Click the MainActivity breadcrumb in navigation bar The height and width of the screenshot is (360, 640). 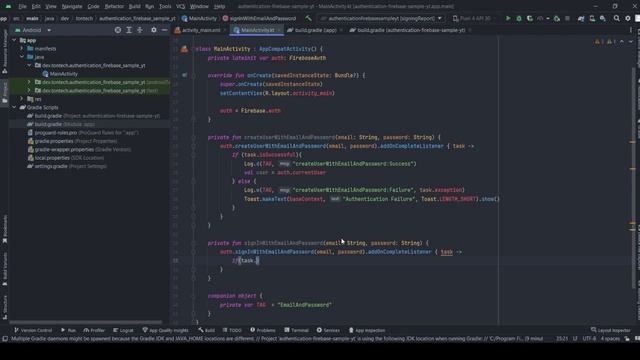coord(199,18)
